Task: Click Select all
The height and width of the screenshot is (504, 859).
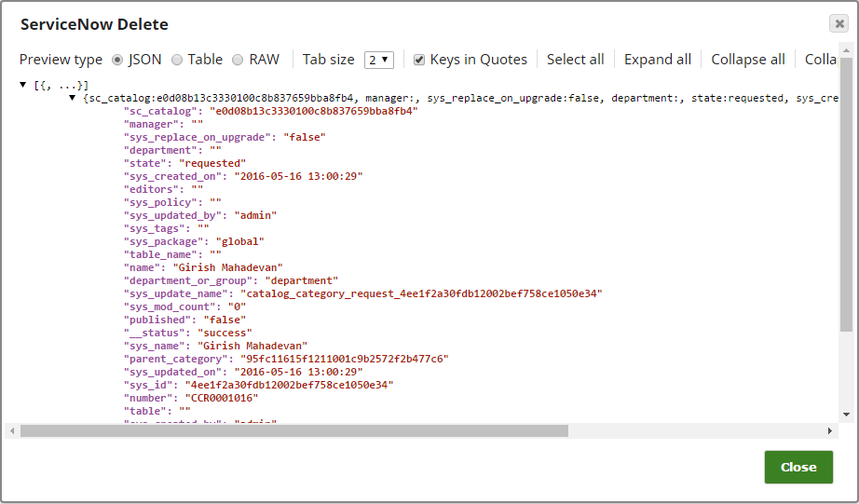Action: pyautogui.click(x=575, y=60)
